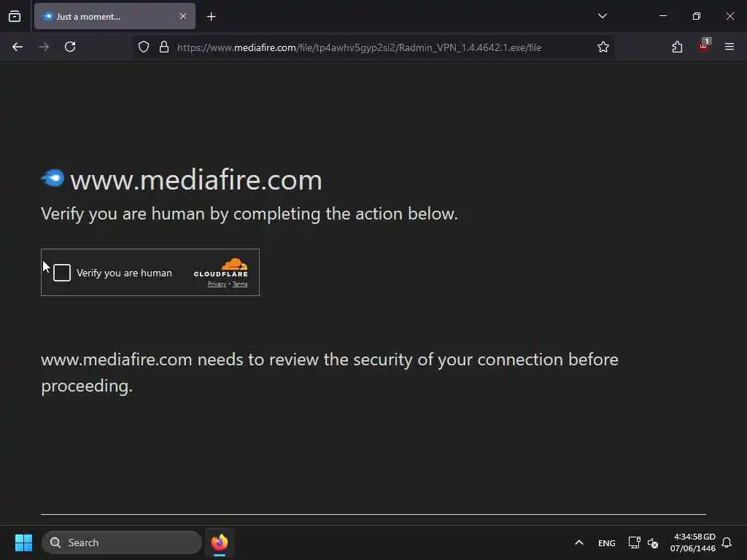This screenshot has height=560, width=747.
Task: Open the muted volume tray icon
Action: (653, 542)
